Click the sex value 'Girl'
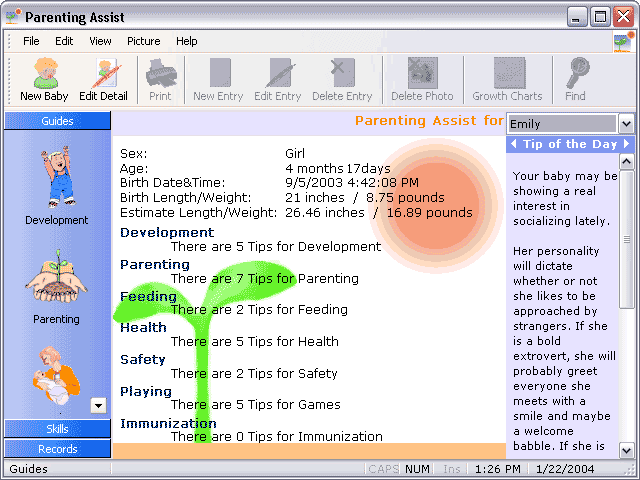This screenshot has height=480, width=640. 295,153
